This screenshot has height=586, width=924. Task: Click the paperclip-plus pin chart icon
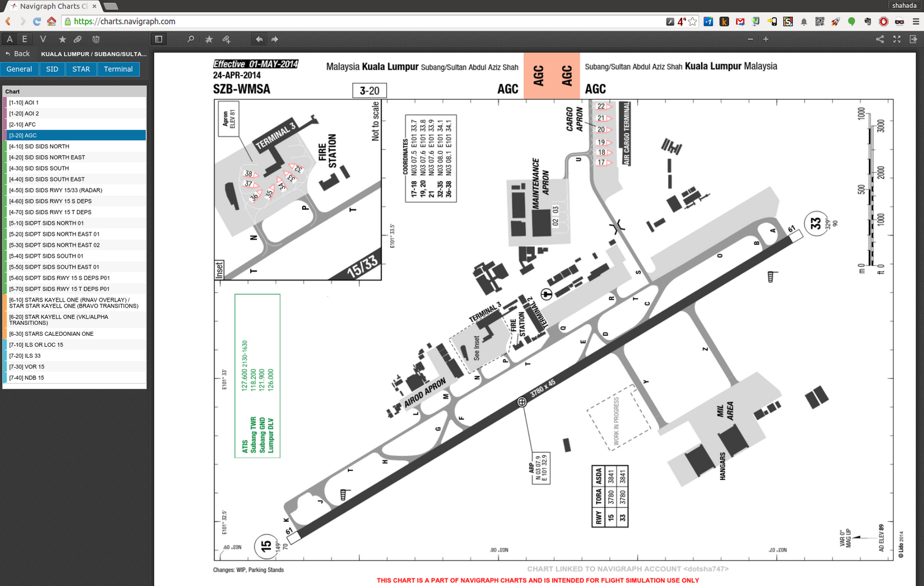click(x=226, y=39)
